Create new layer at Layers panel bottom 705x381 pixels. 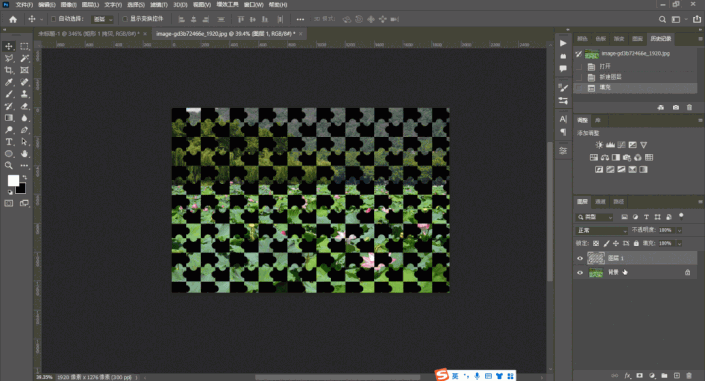tap(677, 375)
